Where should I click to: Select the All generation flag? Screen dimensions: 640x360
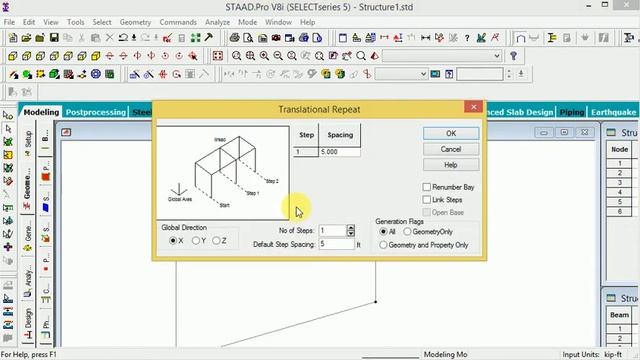tap(383, 231)
